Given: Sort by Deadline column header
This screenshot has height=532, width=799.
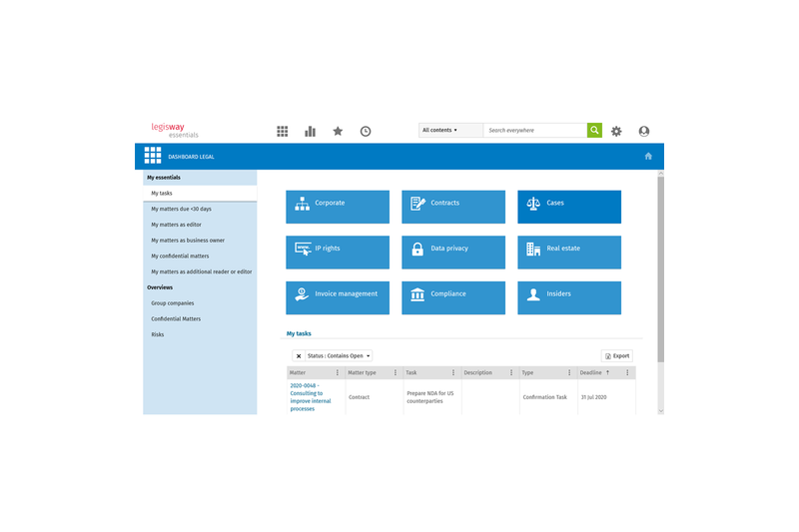Looking at the screenshot, I should (x=590, y=372).
